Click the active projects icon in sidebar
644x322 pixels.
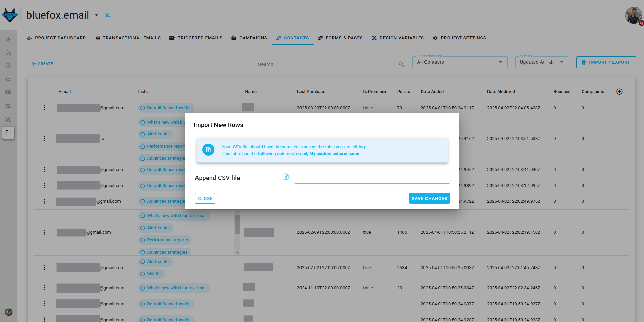(x=8, y=133)
